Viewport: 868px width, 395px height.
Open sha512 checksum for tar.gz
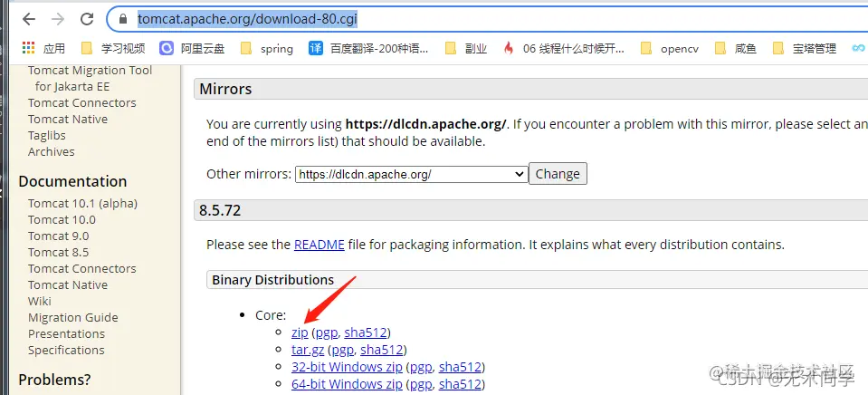click(381, 350)
